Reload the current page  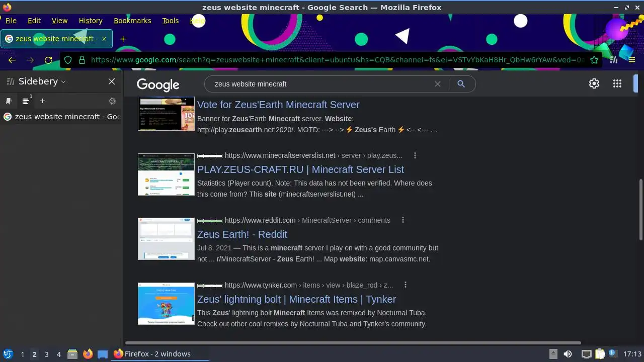point(48,60)
